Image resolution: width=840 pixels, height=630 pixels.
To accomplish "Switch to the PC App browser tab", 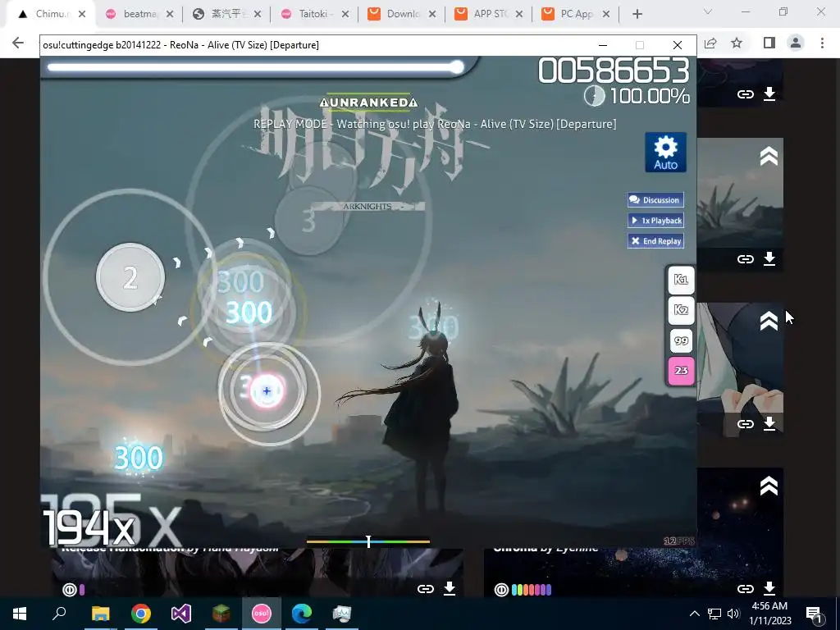I will click(577, 14).
